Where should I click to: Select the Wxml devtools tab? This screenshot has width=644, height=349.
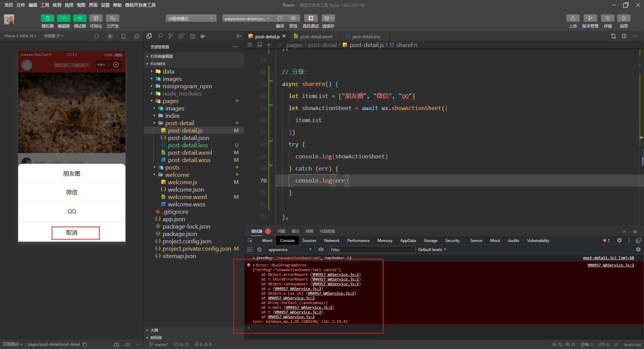(267, 241)
